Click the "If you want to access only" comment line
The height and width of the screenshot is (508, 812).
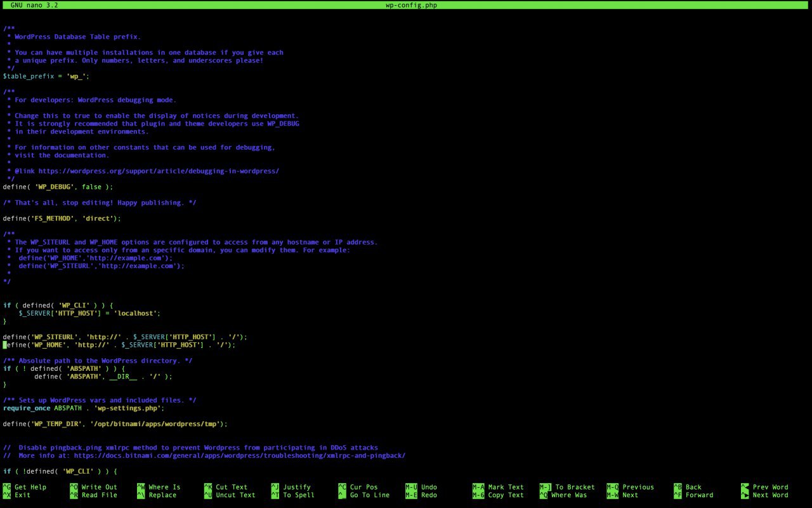182,250
